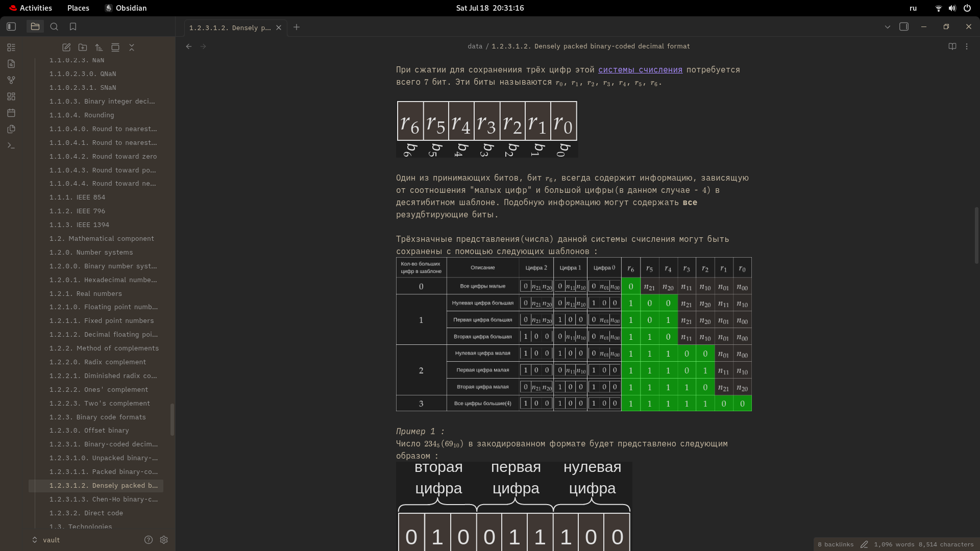The height and width of the screenshot is (551, 980).
Task: Open the Obsidian app menu
Action: pyautogui.click(x=126, y=8)
